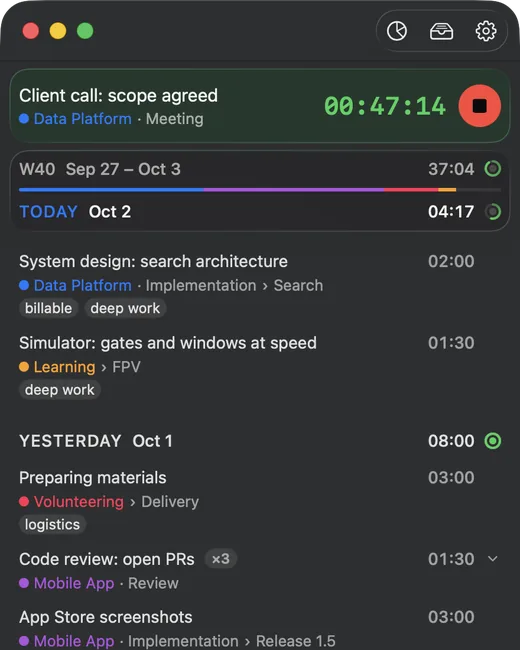
Task: Click the TODAY label
Action: [x=48, y=212]
